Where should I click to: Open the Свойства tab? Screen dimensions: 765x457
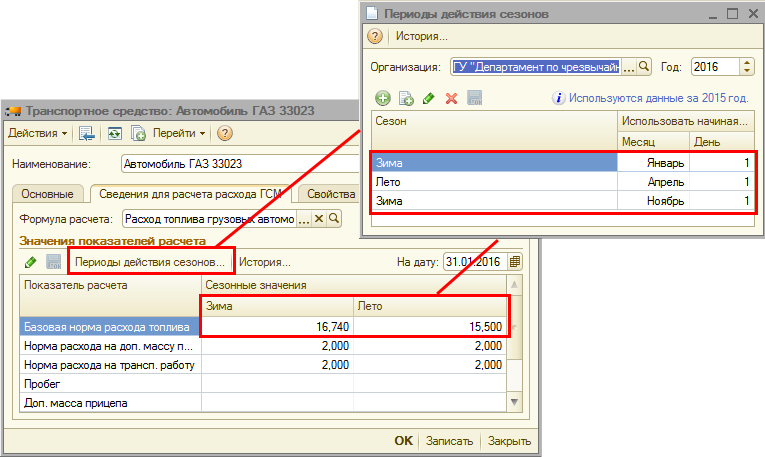click(330, 194)
